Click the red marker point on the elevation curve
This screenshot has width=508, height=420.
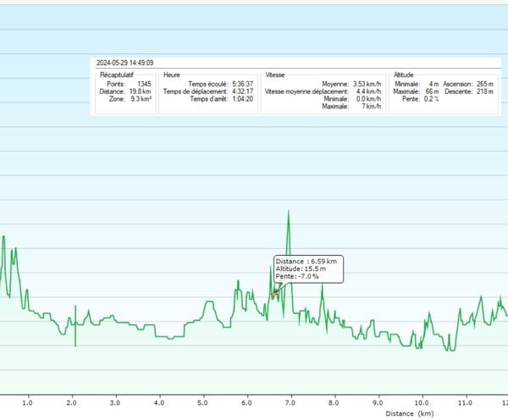[273, 295]
